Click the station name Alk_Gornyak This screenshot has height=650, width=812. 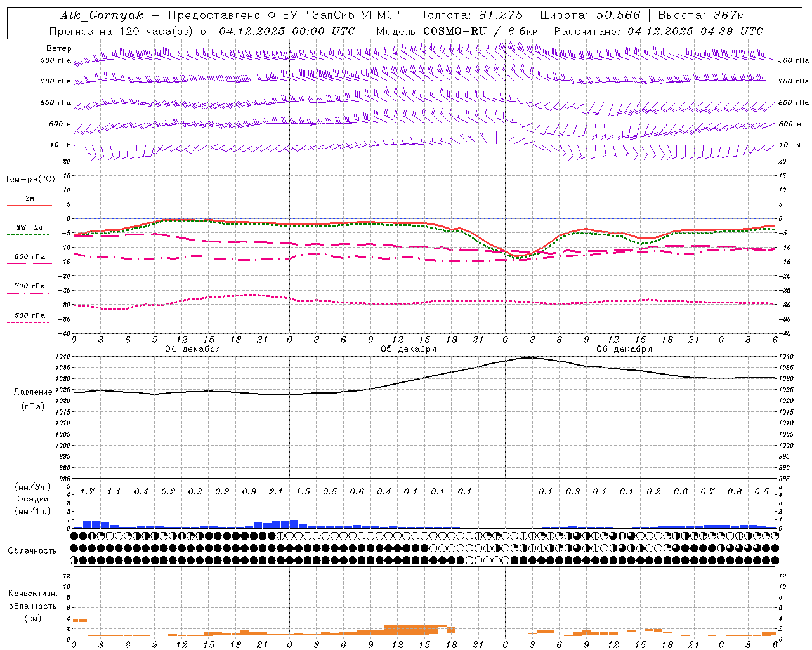(x=101, y=15)
